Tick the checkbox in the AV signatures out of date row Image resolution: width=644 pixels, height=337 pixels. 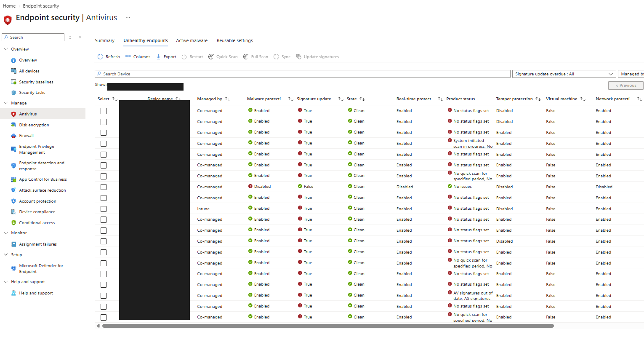click(104, 296)
